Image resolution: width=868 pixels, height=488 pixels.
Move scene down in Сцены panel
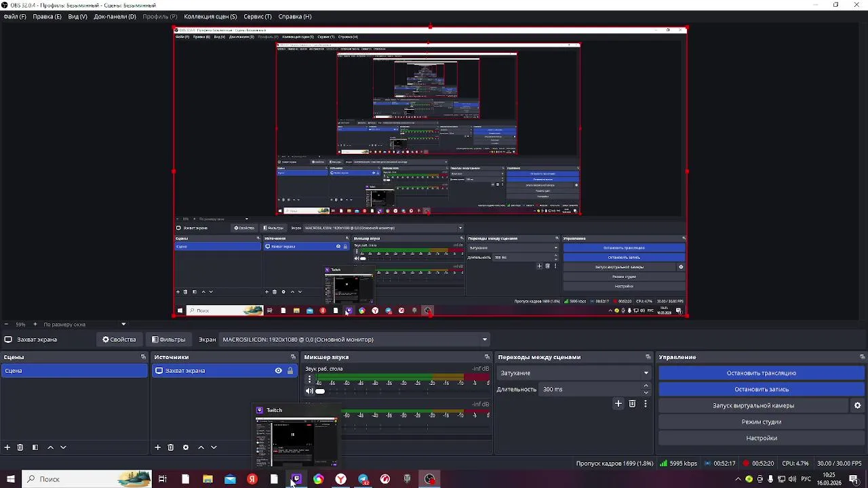(63, 447)
